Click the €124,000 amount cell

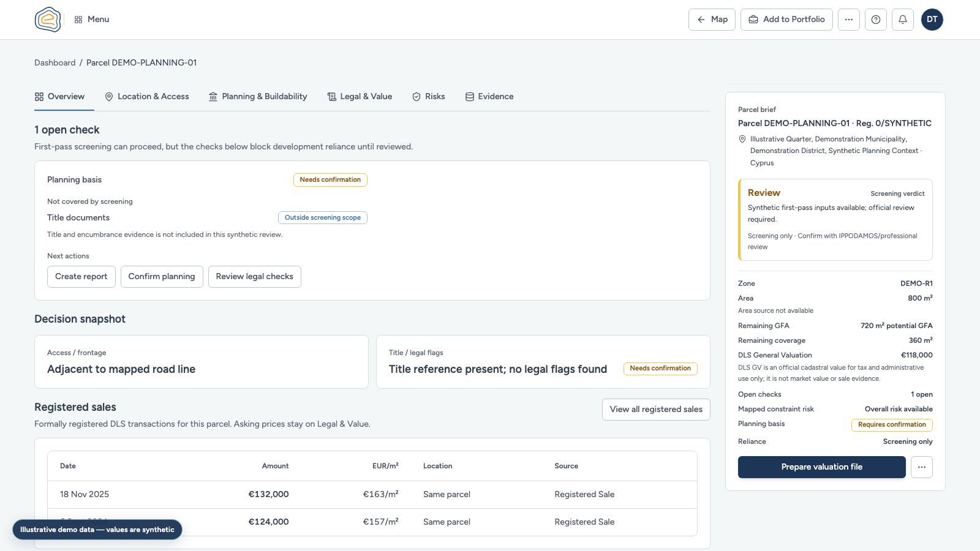[x=268, y=522]
